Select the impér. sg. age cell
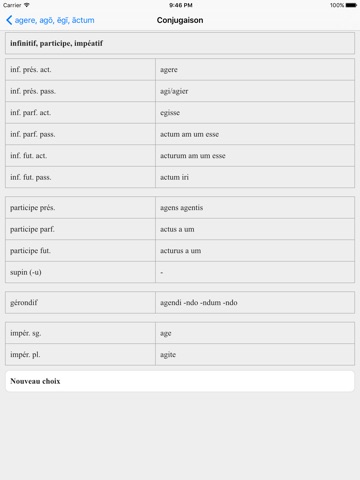This screenshot has height=480, width=360. (x=255, y=333)
